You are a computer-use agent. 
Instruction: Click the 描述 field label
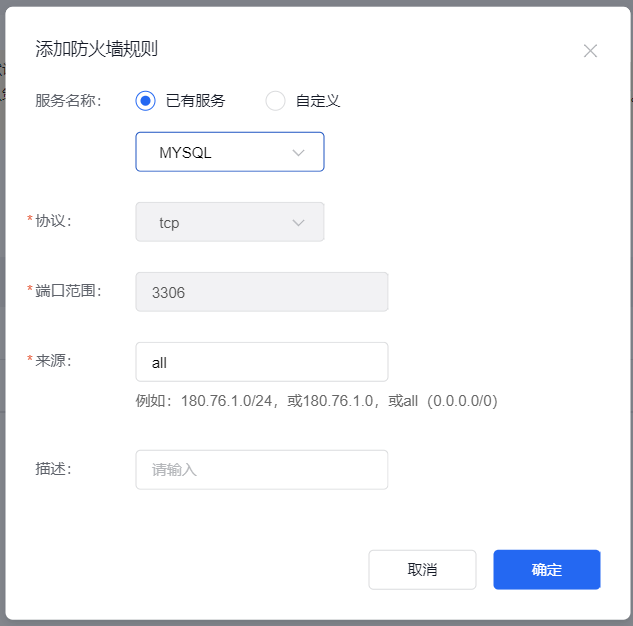pyautogui.click(x=53, y=469)
